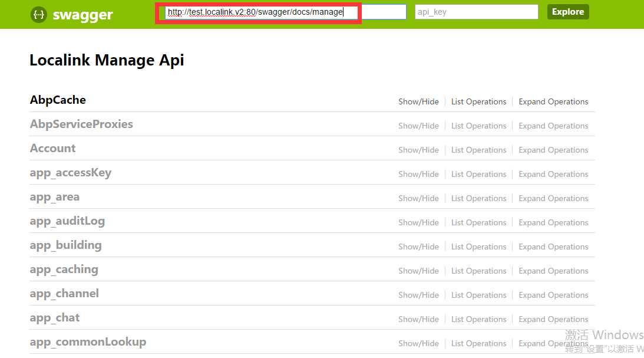Click List Operations for app_commonLookup
Viewport: 644px width, 358px height.
(x=479, y=344)
